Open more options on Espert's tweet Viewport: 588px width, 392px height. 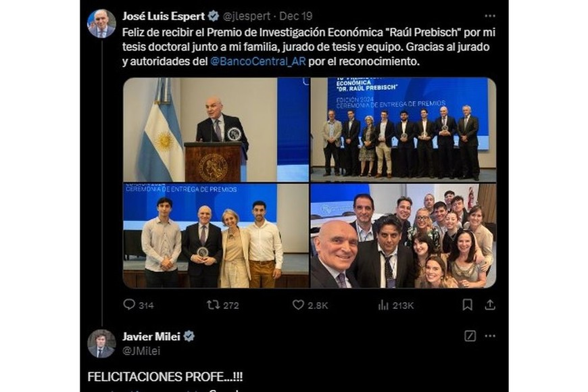pos(490,16)
